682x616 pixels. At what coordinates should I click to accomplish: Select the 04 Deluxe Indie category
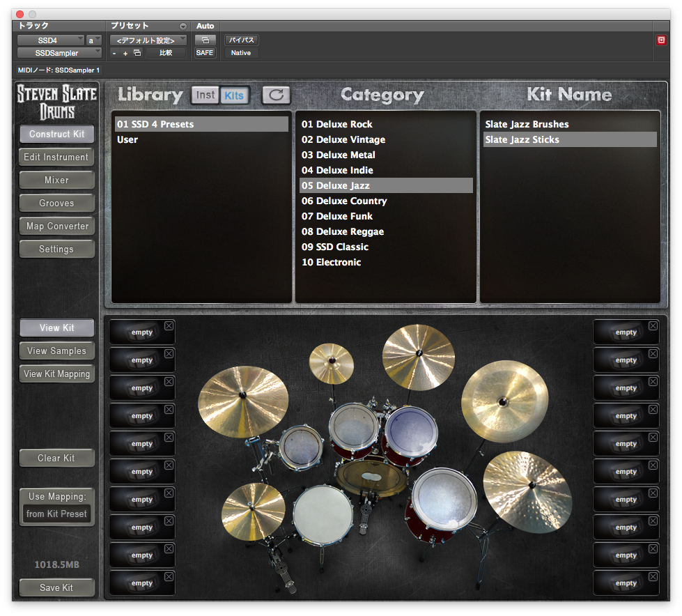[x=386, y=170]
